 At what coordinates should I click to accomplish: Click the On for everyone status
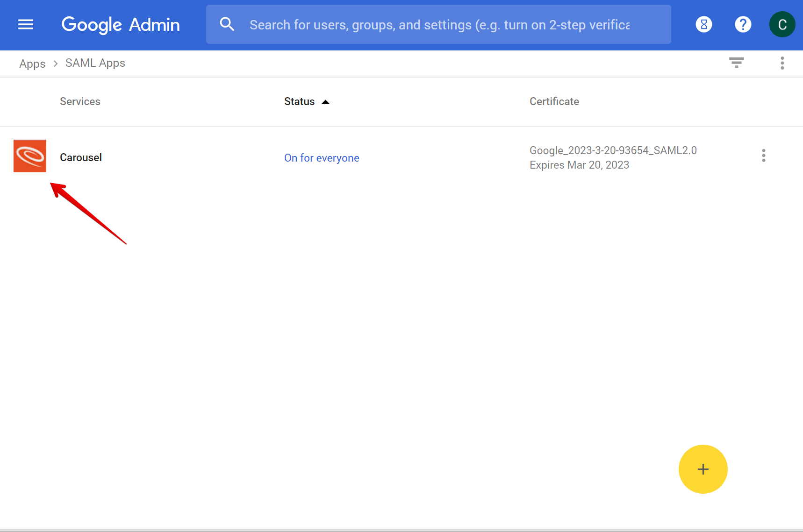(x=322, y=158)
